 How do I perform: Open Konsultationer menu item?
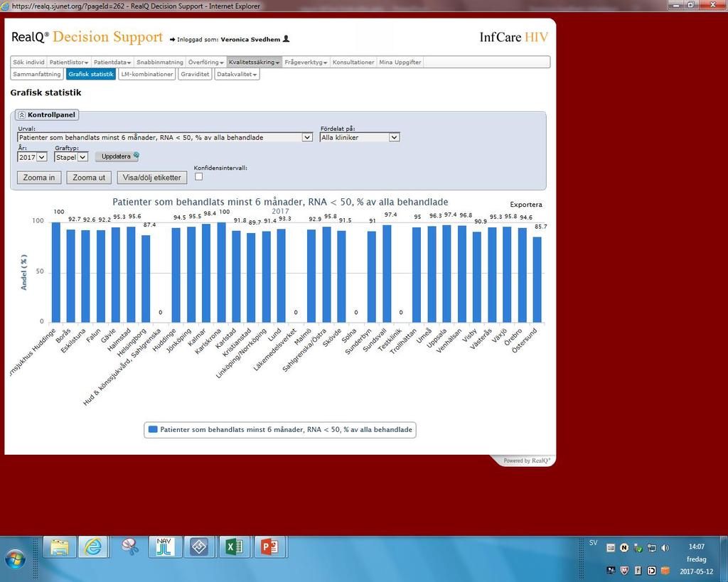353,63
